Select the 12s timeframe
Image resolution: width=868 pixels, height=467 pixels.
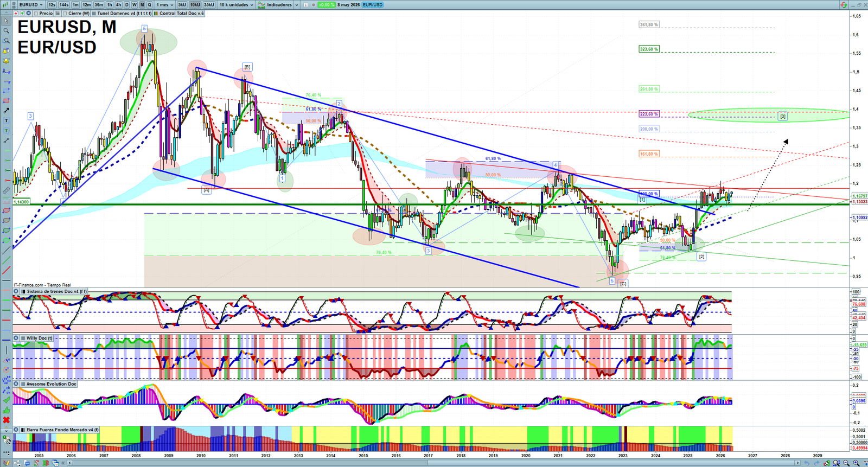[x=52, y=5]
